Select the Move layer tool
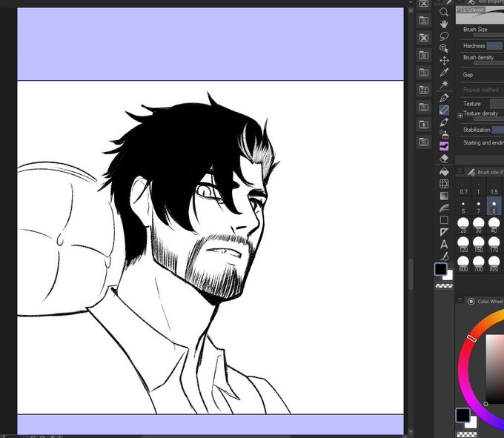Image resolution: width=504 pixels, height=438 pixels. click(444, 61)
